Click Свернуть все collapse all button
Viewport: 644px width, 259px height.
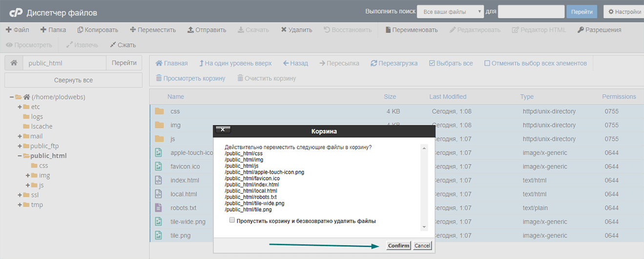point(73,80)
